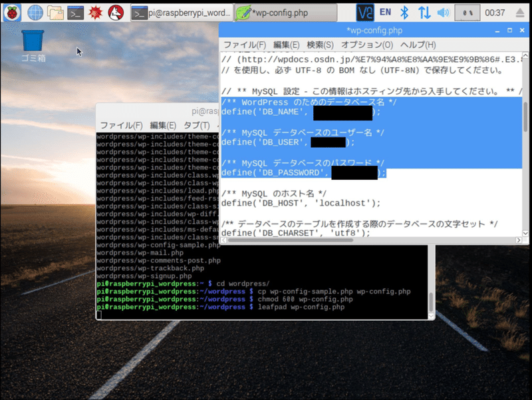Launch the web browser globe icon
This screenshot has width=532, height=400.
point(35,13)
